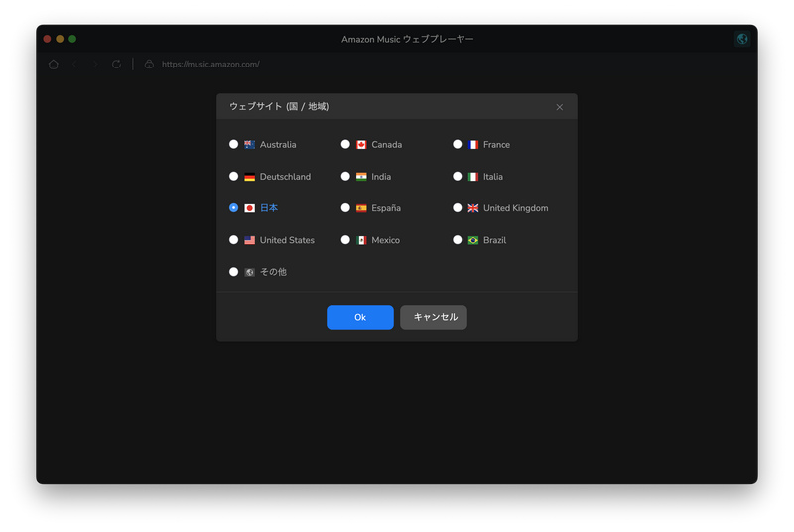This screenshot has width=794, height=532.
Task: Click the Canada country label
Action: coord(387,145)
